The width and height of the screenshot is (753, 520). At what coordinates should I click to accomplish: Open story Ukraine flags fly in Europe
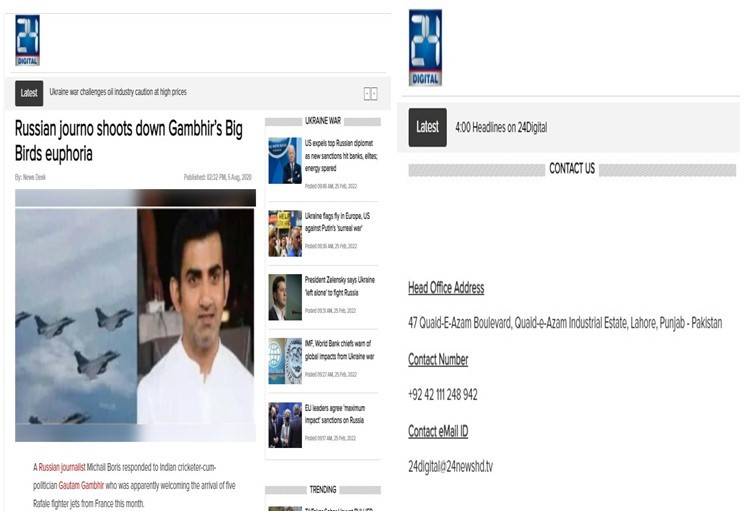(337, 222)
